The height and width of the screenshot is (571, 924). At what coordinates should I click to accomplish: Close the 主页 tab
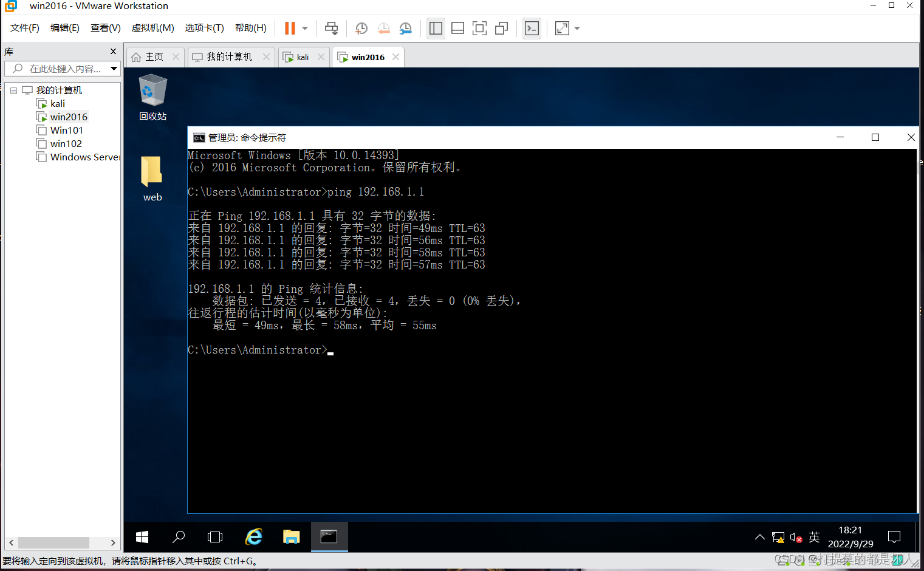176,56
